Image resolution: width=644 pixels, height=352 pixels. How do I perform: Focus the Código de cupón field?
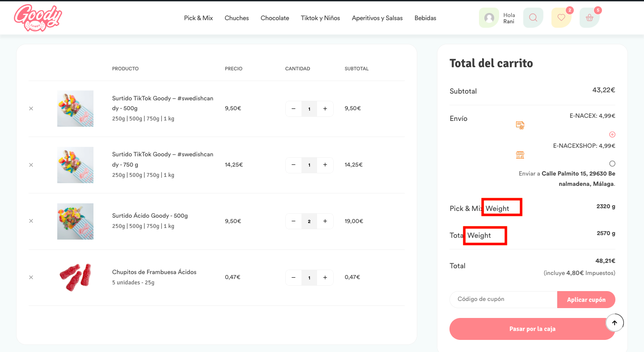[503, 300]
